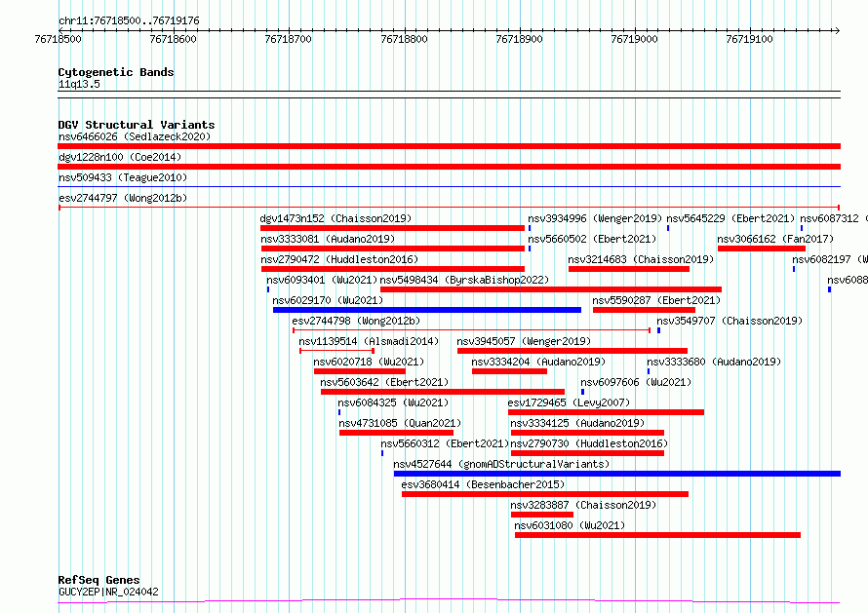Viewport: 868px width, 613px height.
Task: Select nsv3333081 (Audano2019) label
Action: pos(328,239)
